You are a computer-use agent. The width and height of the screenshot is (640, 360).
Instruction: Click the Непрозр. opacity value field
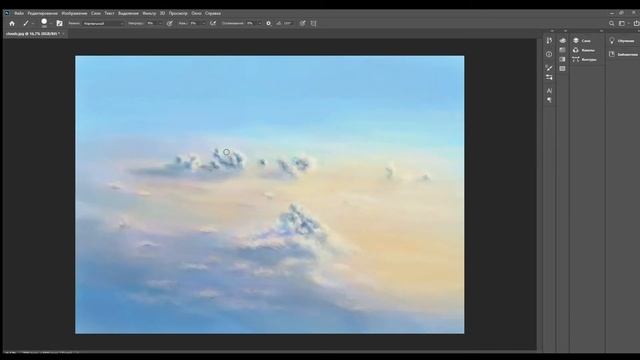click(151, 23)
